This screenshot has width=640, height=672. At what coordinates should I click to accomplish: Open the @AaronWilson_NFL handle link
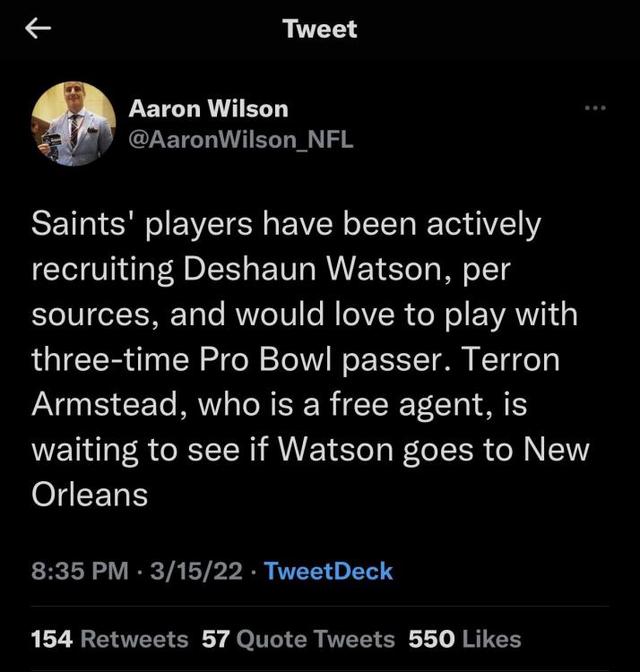click(x=241, y=140)
